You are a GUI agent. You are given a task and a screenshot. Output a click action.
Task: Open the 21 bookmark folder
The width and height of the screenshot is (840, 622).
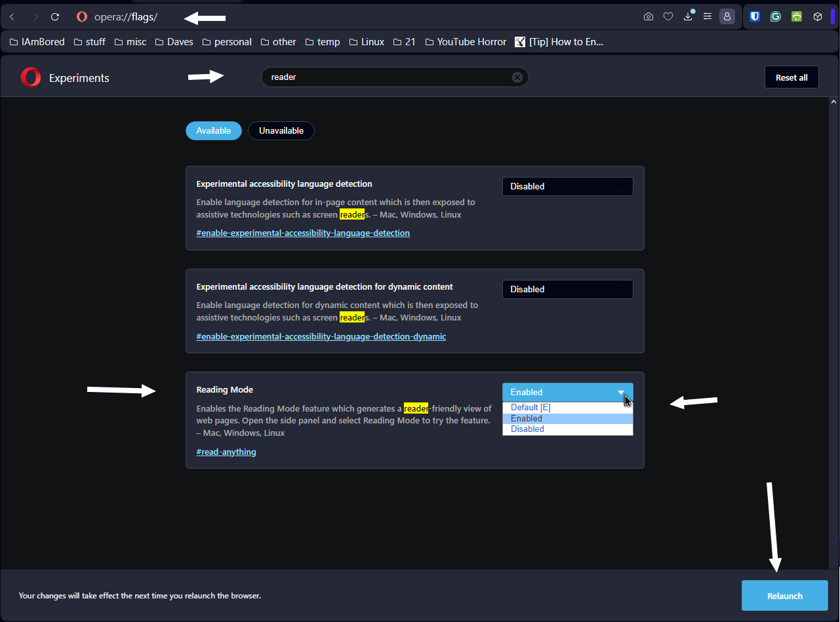[x=404, y=42]
